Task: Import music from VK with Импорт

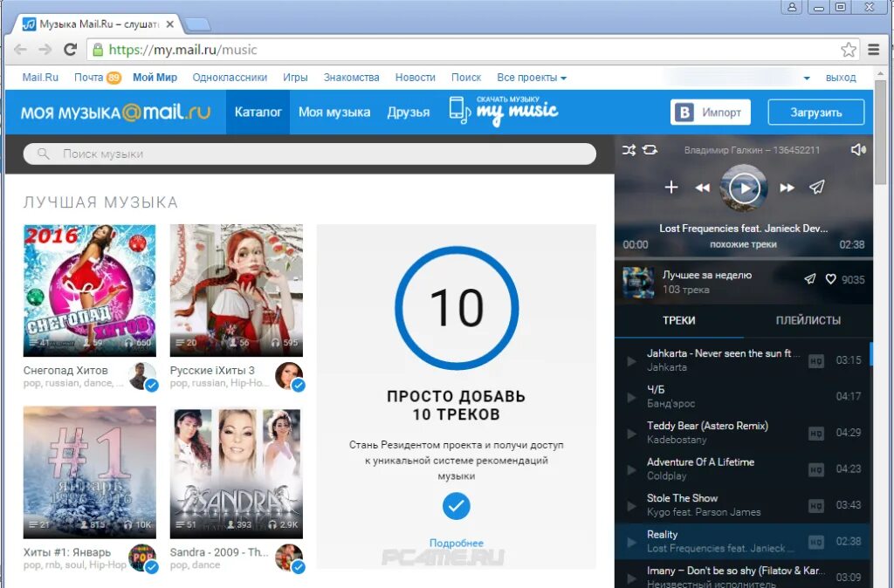Action: point(711,113)
